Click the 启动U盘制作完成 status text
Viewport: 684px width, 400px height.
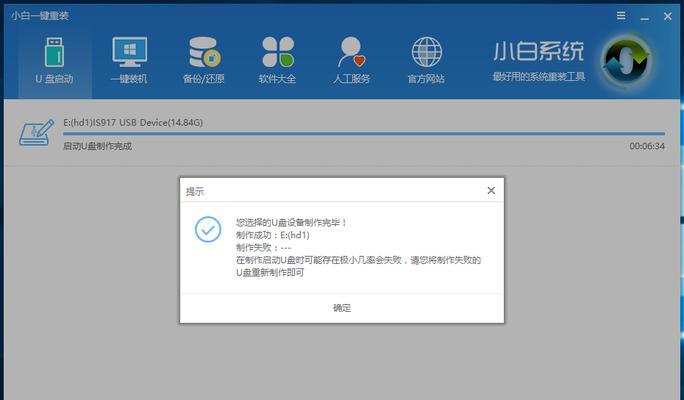tap(97, 146)
